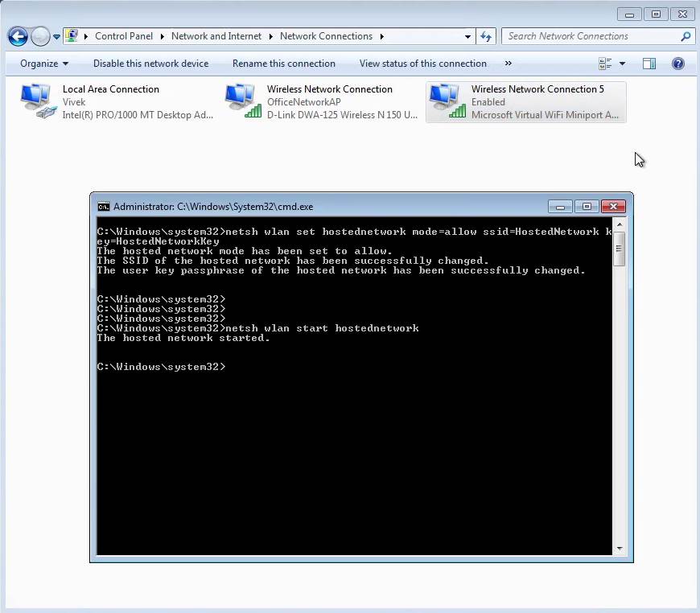Click the Forward navigation arrow button
700x613 pixels.
click(x=39, y=36)
